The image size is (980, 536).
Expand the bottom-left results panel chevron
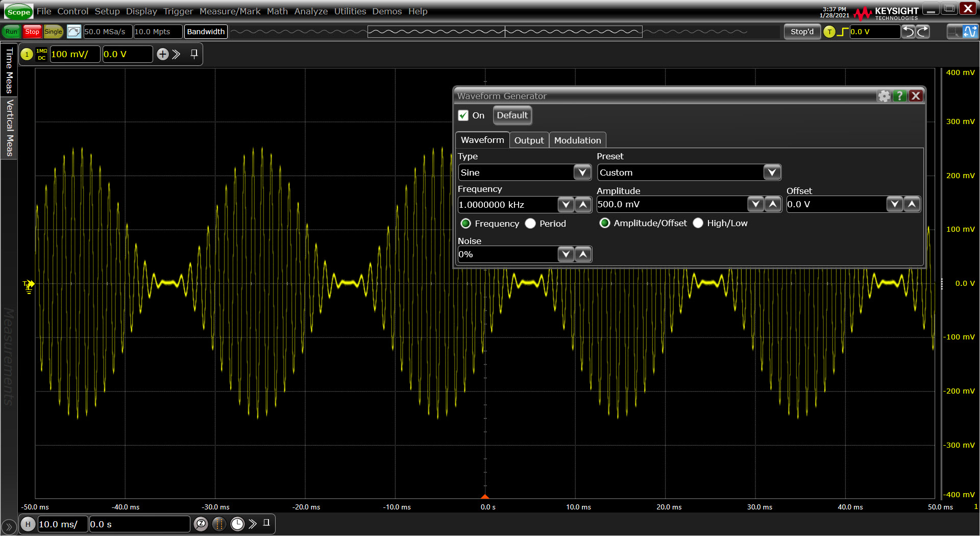click(9, 527)
